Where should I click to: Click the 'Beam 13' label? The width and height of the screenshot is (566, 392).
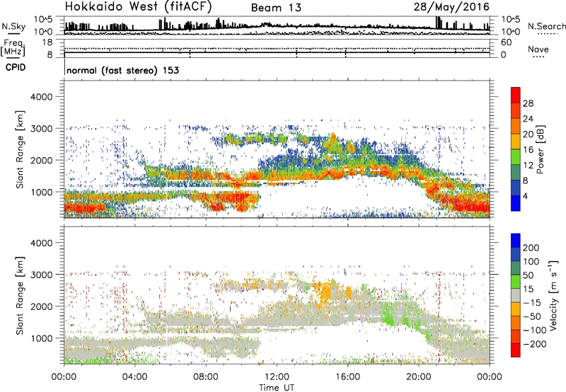coord(276,8)
